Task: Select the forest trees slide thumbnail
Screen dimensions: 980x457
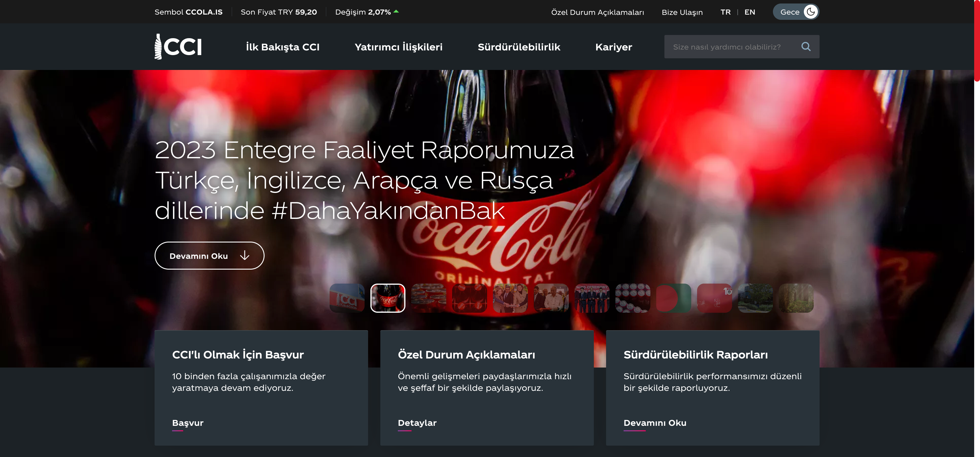Action: pyautogui.click(x=796, y=298)
